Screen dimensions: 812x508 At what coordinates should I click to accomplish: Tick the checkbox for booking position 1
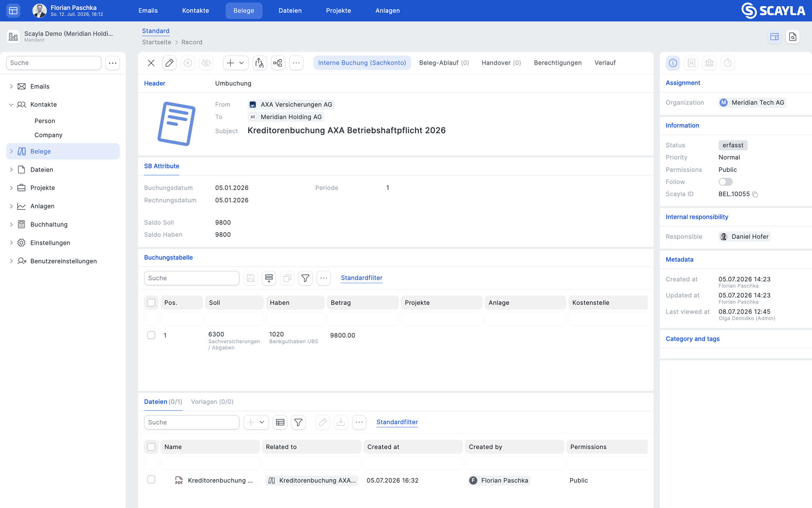(x=151, y=335)
